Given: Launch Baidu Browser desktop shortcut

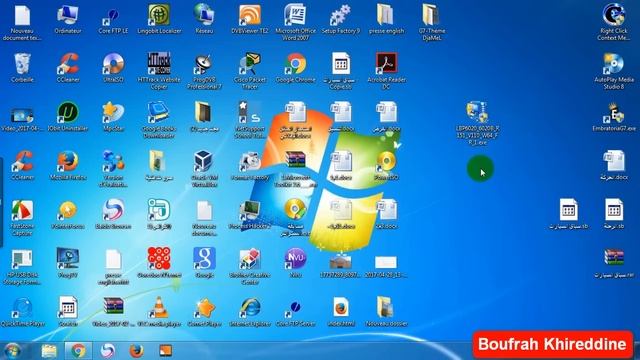Looking at the screenshot, I should click(113, 215).
